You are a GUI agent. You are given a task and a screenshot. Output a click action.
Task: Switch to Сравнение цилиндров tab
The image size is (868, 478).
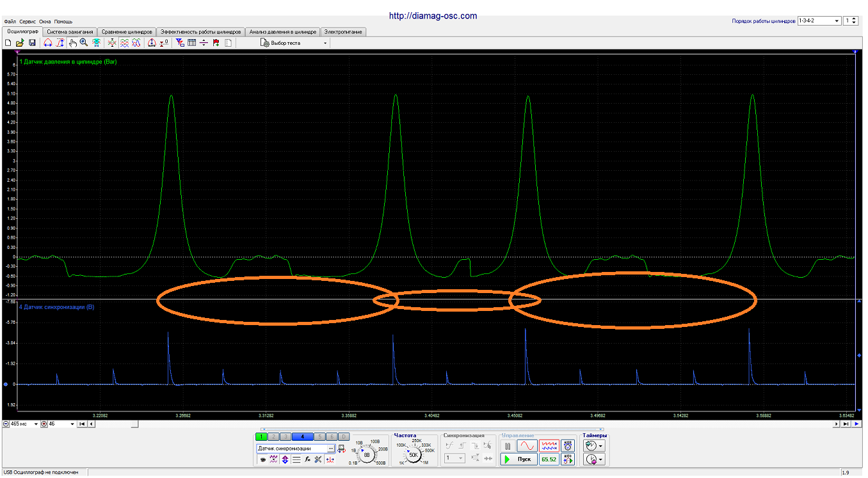coord(127,31)
